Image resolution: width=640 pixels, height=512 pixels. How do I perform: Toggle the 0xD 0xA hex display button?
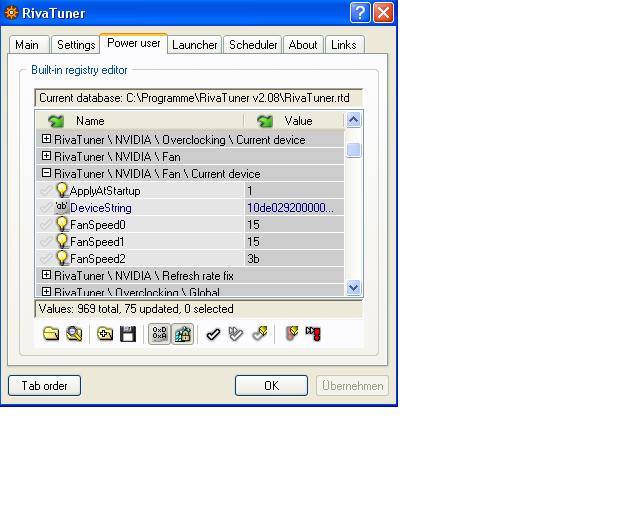[159, 334]
